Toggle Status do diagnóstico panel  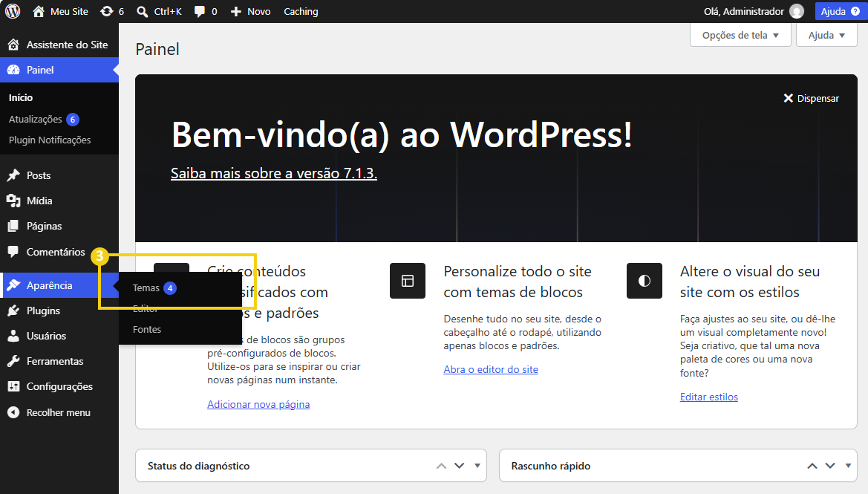(x=477, y=466)
